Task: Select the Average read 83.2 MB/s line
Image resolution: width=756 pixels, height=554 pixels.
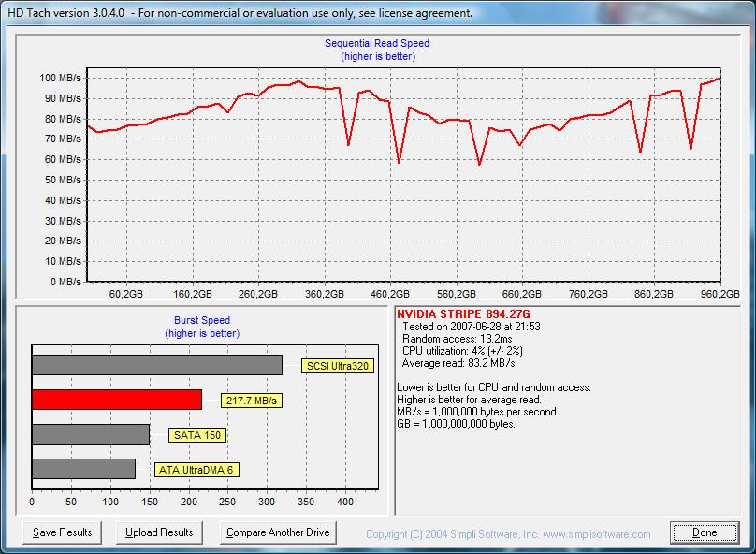Action: click(458, 363)
